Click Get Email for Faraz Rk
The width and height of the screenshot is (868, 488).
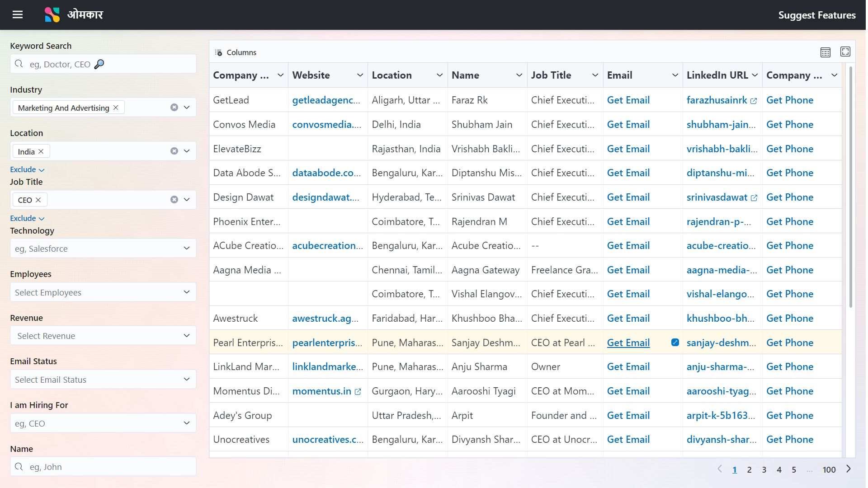point(628,100)
